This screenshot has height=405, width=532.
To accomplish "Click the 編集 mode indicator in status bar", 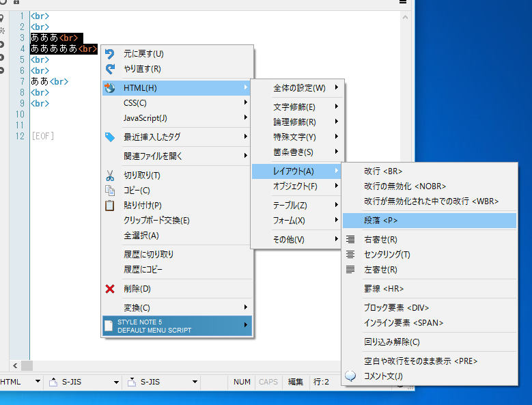I will click(296, 382).
